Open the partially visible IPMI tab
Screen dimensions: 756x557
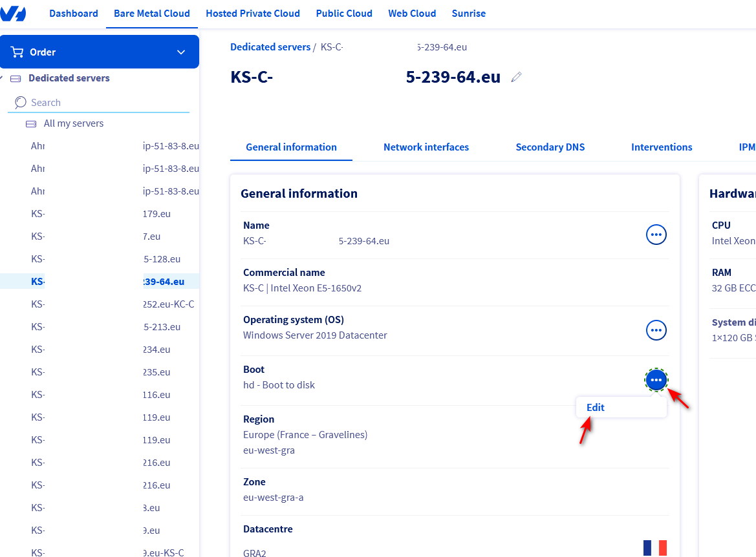pos(747,147)
